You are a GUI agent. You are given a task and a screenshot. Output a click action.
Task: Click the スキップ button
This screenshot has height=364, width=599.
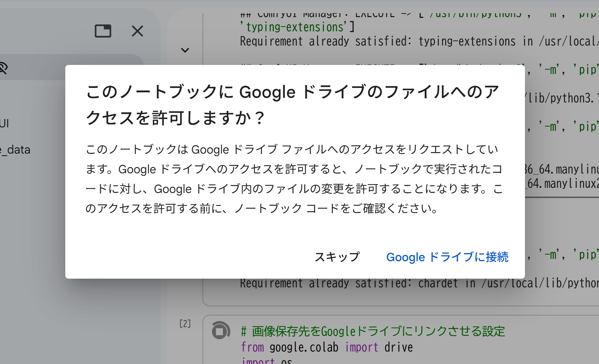pos(337,257)
